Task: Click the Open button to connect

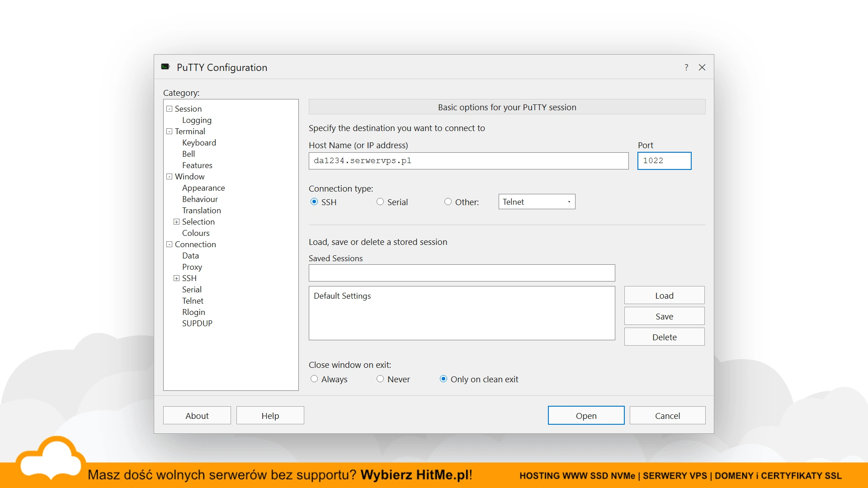Action: (x=586, y=415)
